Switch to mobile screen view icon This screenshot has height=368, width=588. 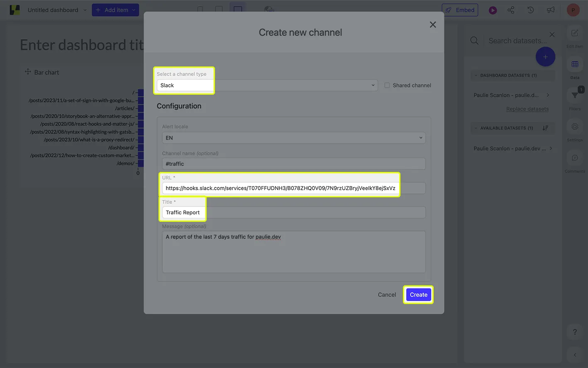[x=200, y=10]
